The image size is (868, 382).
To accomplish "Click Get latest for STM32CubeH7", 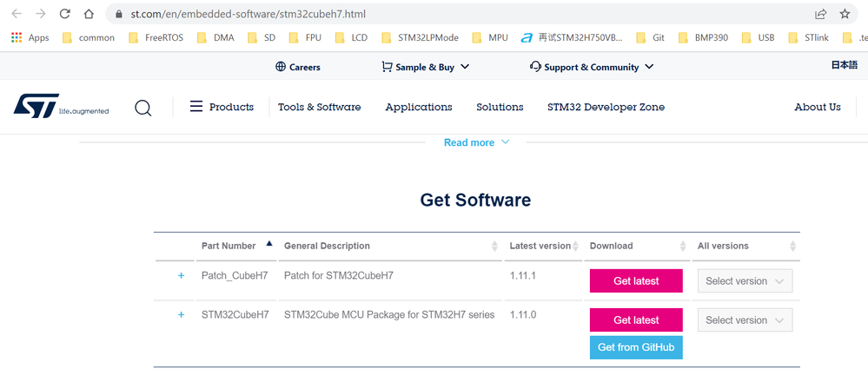I will [636, 320].
